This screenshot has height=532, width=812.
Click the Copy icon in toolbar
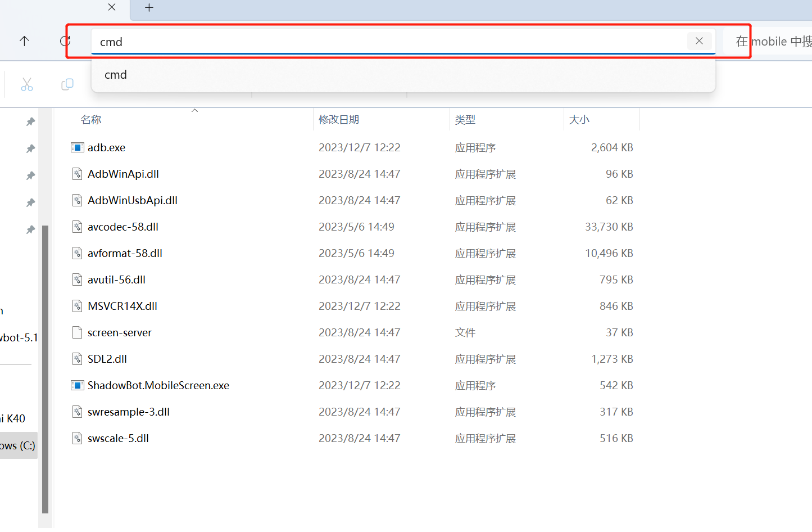(67, 84)
